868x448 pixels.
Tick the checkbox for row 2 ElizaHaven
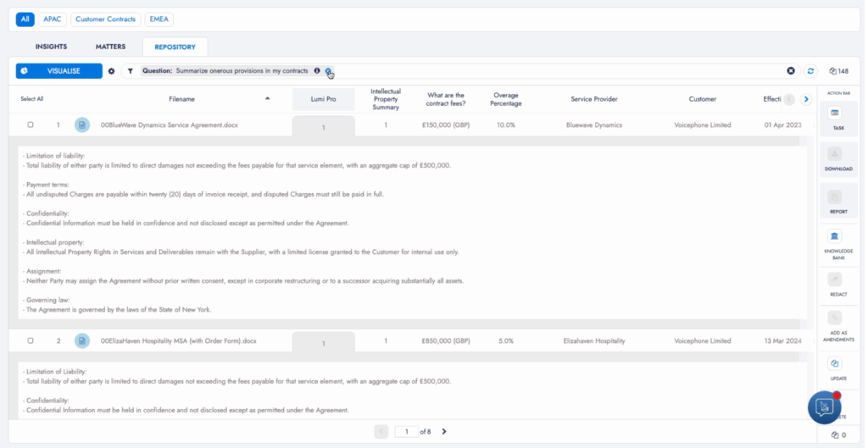31,341
